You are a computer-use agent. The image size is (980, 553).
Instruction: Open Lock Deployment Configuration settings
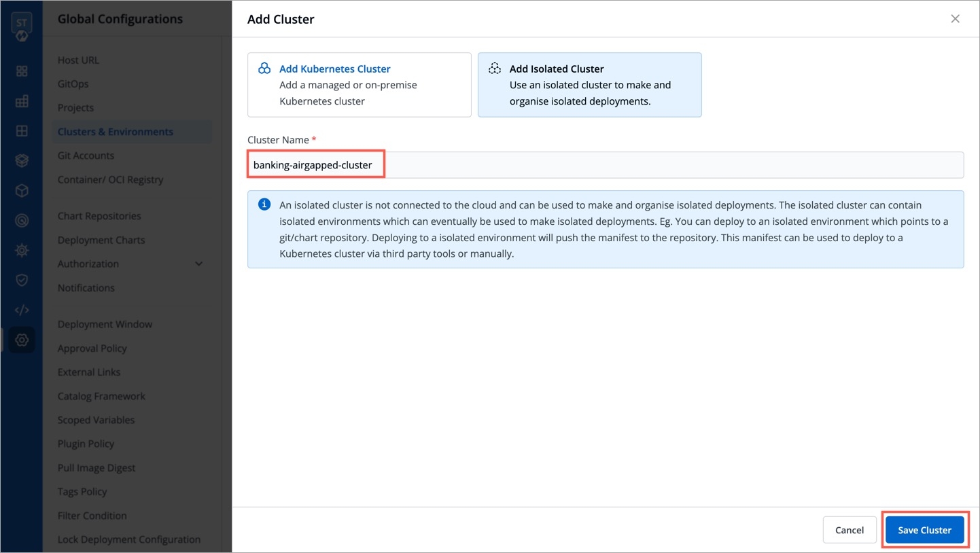(x=129, y=539)
